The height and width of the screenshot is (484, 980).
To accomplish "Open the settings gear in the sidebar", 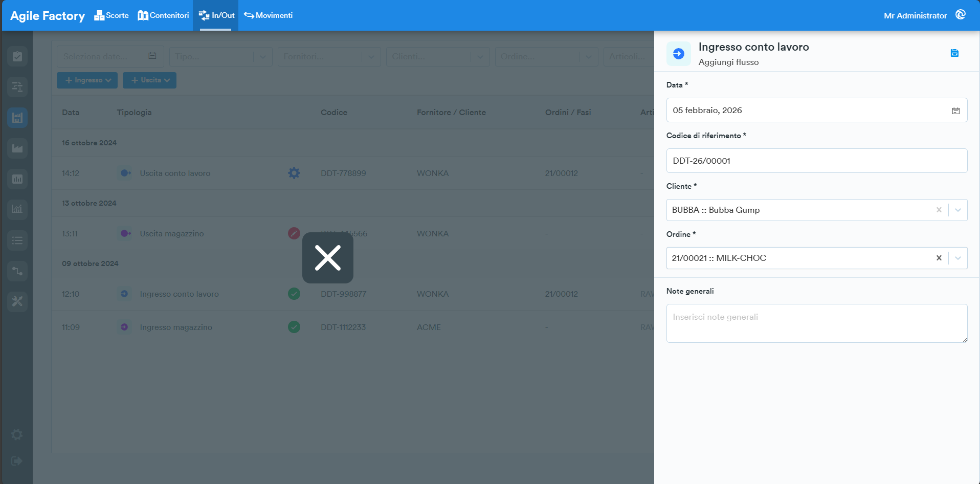I will (x=17, y=434).
